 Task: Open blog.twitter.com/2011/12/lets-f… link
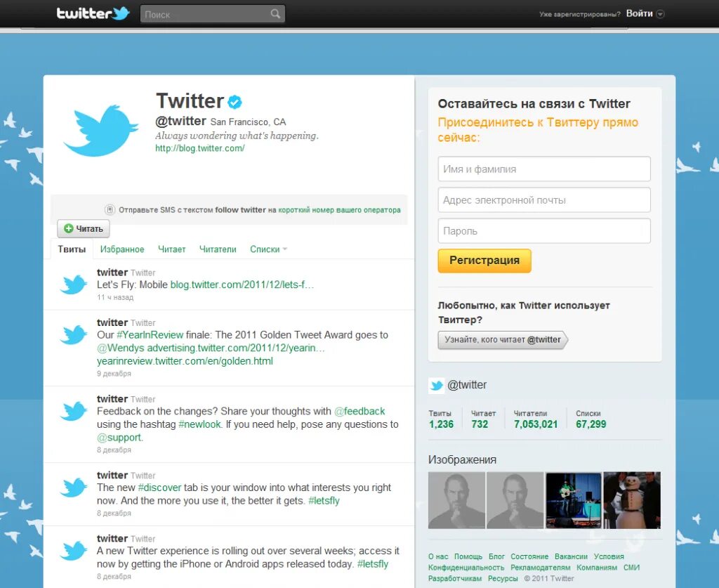click(x=242, y=285)
